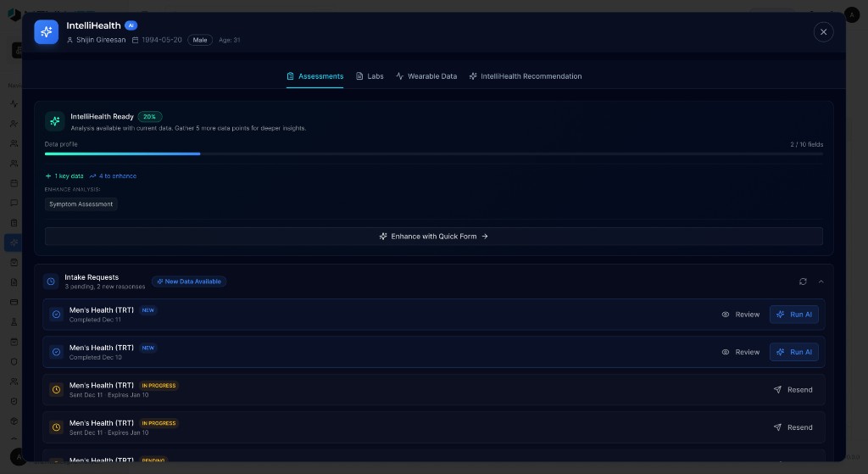Click the 1 key data indicator
Viewport: 868px width, 474px height.
pyautogui.click(x=64, y=176)
